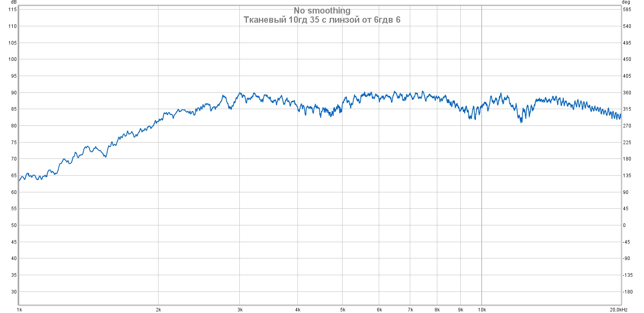Select the "80" dB scale value

click(14, 126)
